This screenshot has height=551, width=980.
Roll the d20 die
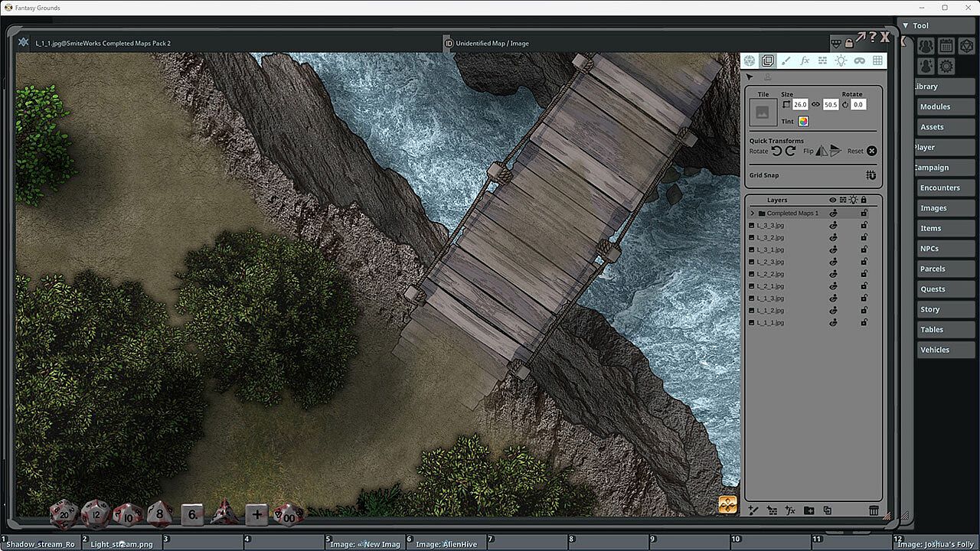(x=63, y=514)
